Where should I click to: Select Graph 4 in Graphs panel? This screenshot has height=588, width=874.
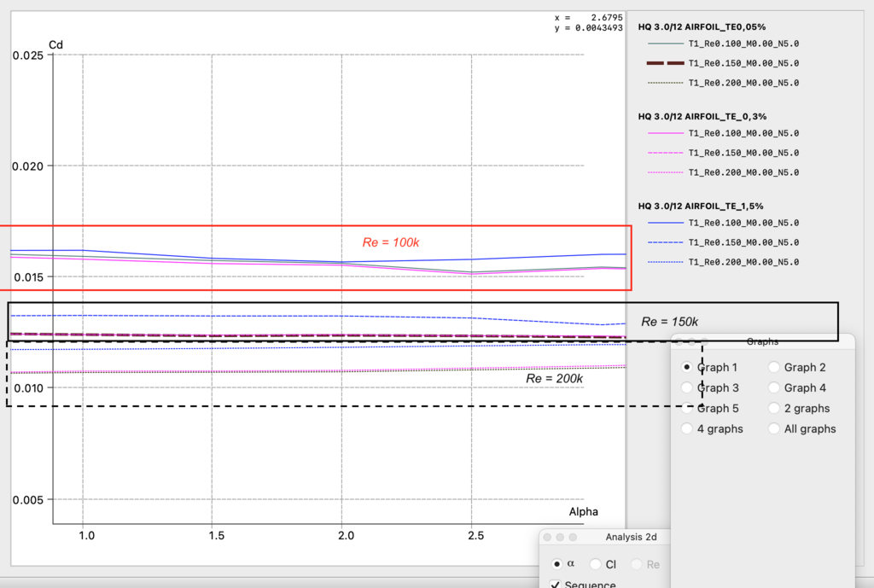774,387
